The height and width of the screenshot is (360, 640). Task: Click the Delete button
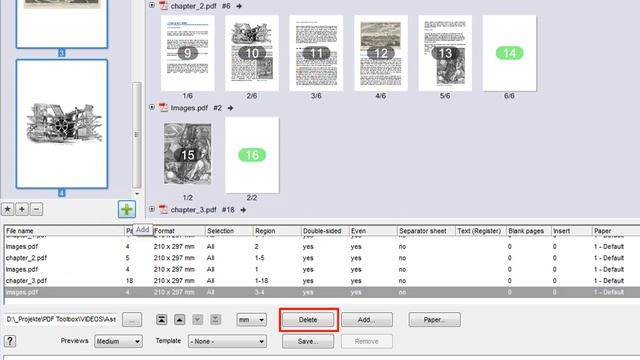coord(308,320)
